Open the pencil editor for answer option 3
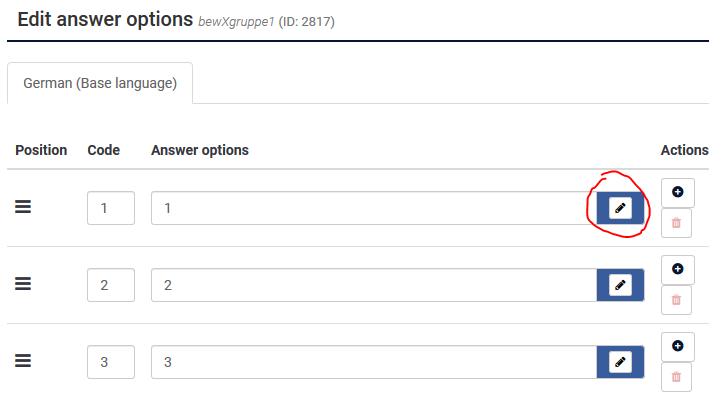Screen dimensions: 709x399 pos(620,362)
